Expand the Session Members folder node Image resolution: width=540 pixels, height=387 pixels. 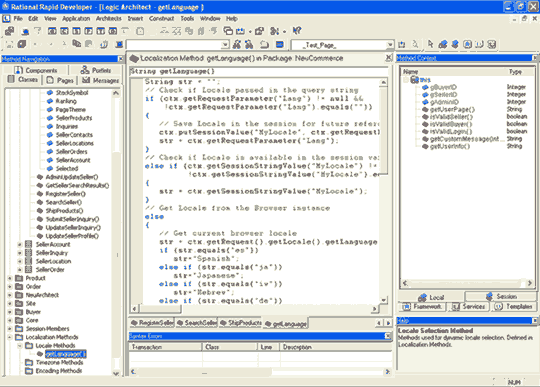tap(10, 329)
